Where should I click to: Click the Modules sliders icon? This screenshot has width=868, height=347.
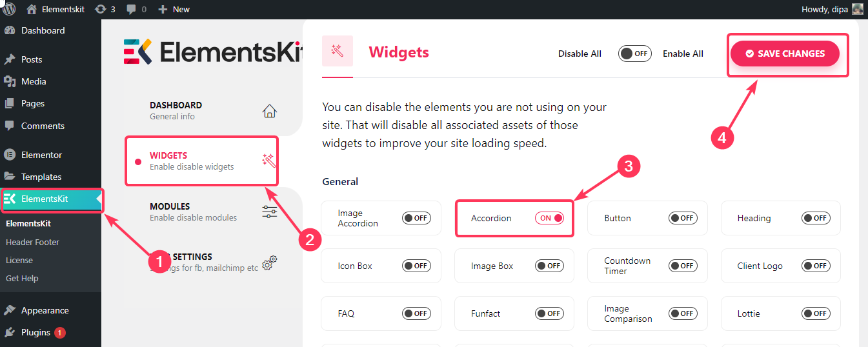tap(269, 212)
